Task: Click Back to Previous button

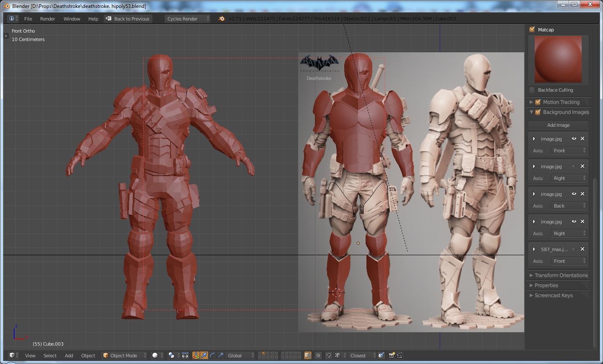Action: pos(128,18)
